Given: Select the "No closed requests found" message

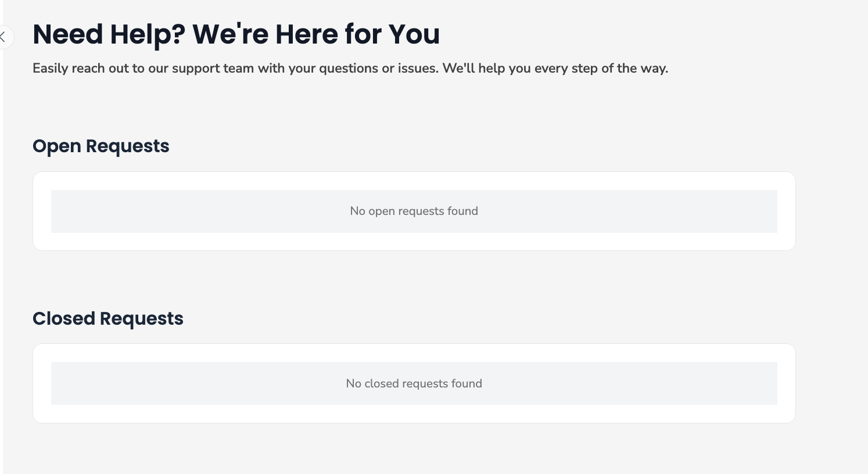Looking at the screenshot, I should pos(414,384).
